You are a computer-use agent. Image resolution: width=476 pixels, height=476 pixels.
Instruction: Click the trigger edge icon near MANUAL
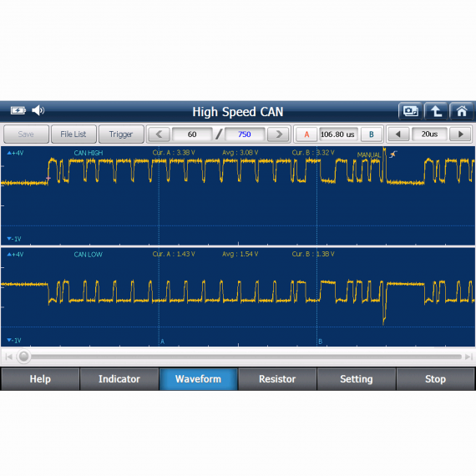tap(393, 154)
